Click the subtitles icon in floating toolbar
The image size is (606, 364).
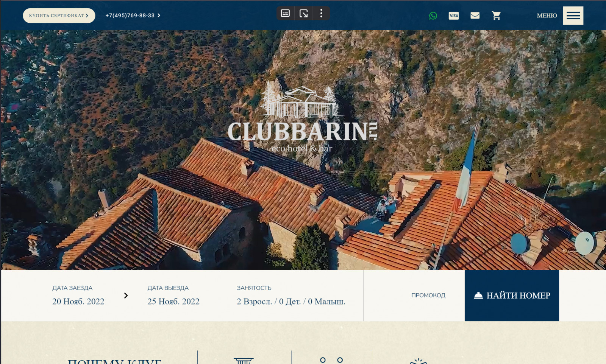[x=285, y=13]
